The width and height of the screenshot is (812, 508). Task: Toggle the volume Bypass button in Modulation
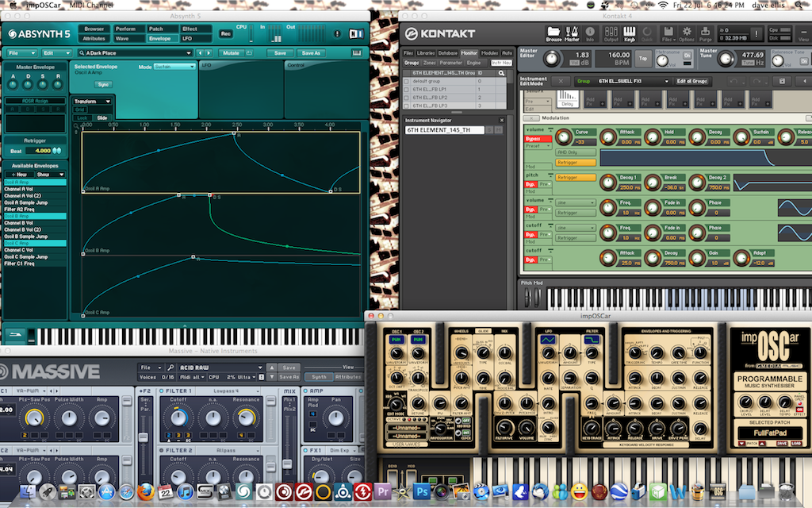(x=533, y=139)
